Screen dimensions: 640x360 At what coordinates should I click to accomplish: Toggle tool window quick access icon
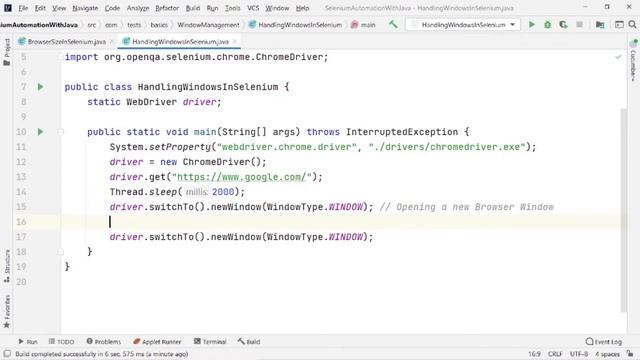pyautogui.click(x=7, y=354)
